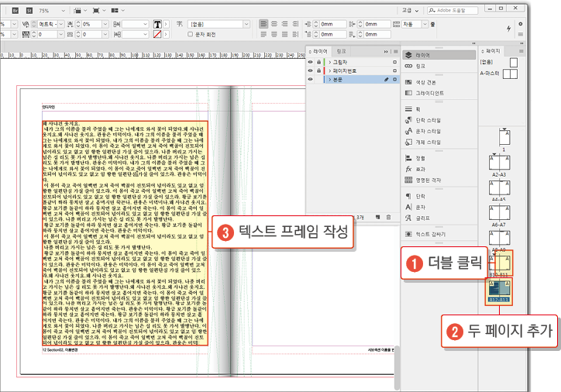Enable the 문자 회전 checkbox

click(x=191, y=34)
